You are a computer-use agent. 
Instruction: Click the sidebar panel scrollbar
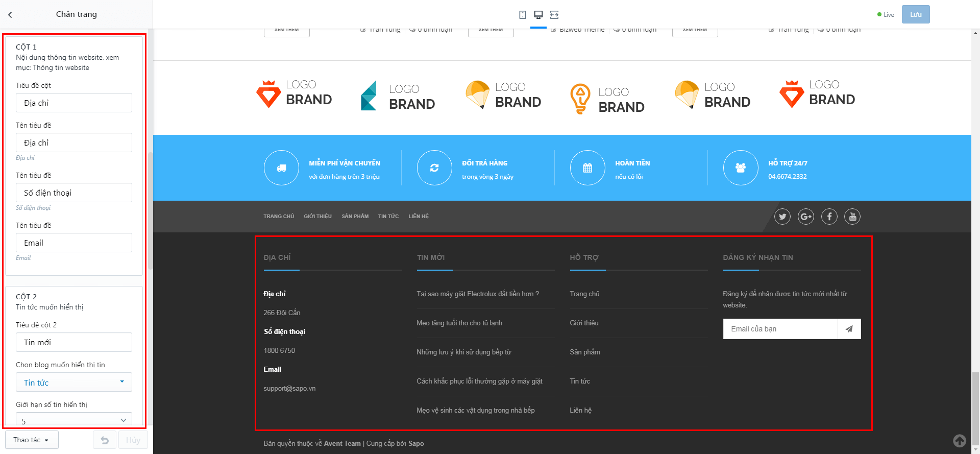tap(150, 210)
